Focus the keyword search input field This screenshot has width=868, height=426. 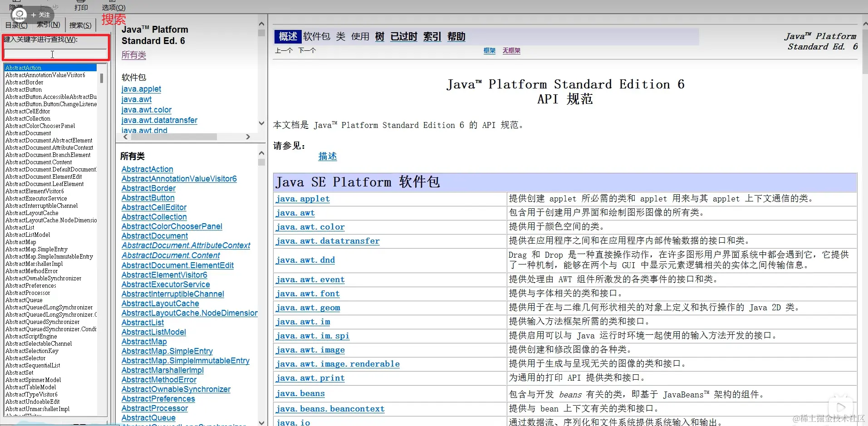(x=55, y=54)
